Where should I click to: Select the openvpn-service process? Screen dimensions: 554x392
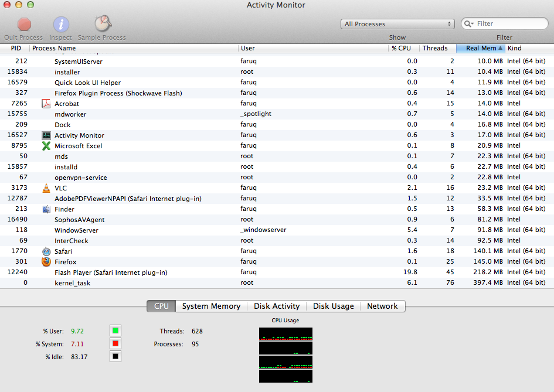click(x=277, y=178)
